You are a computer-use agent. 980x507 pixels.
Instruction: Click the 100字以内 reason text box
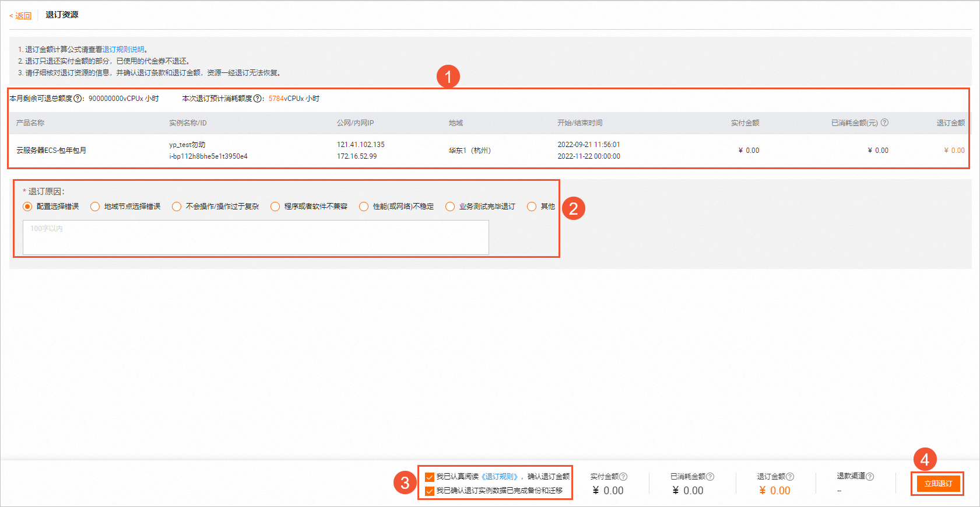(256, 237)
